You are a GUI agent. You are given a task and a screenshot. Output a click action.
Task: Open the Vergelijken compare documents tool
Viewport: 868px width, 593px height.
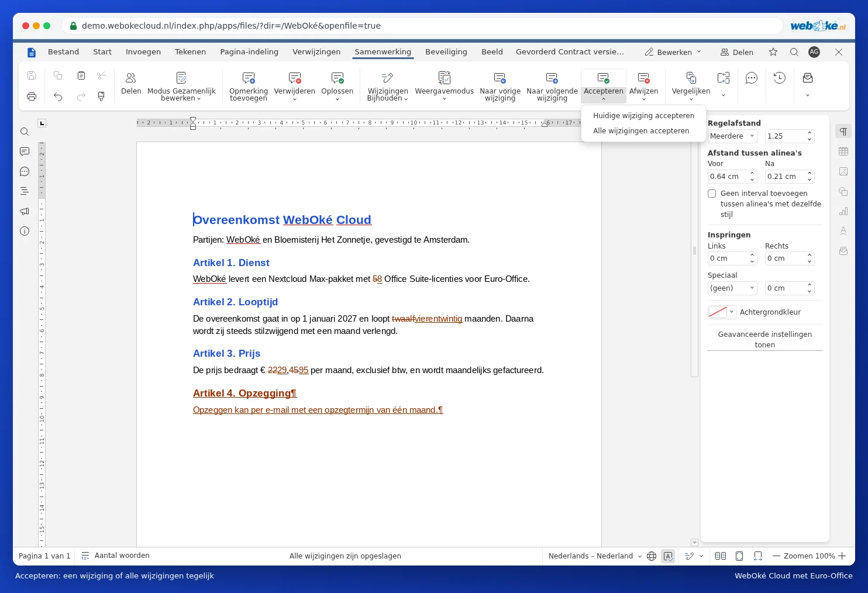(x=691, y=85)
